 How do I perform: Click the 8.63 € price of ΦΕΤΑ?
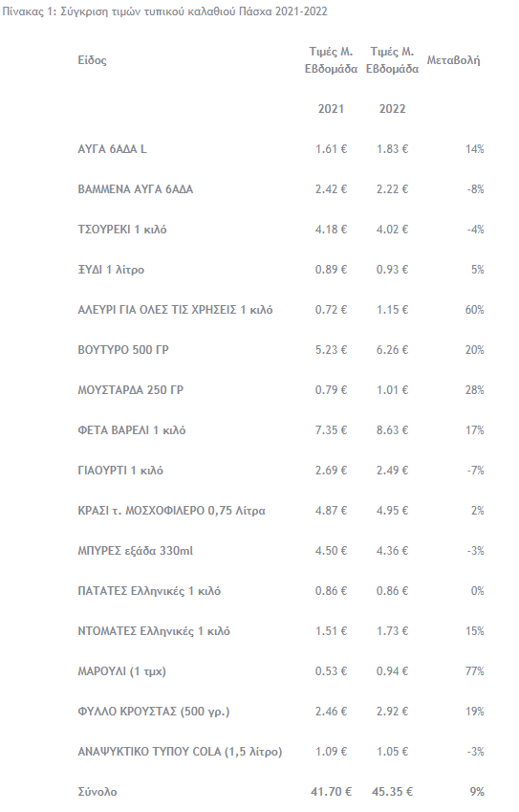coord(392,430)
